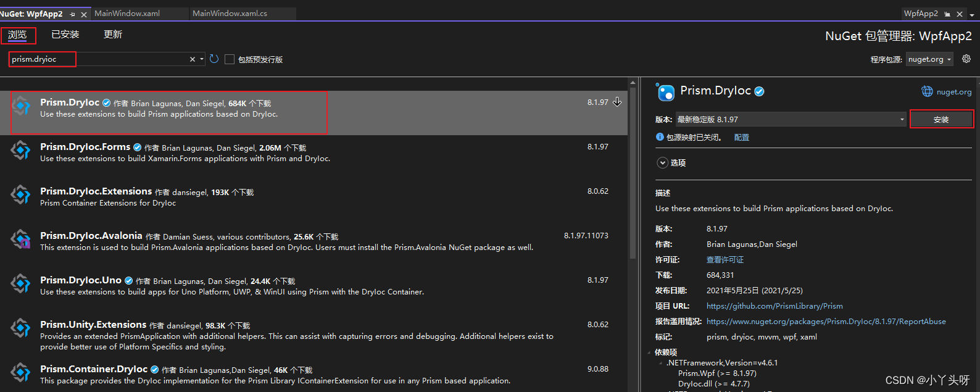Viewport: 980px width, 392px height.
Task: Click the 配置 configure link
Action: [742, 138]
